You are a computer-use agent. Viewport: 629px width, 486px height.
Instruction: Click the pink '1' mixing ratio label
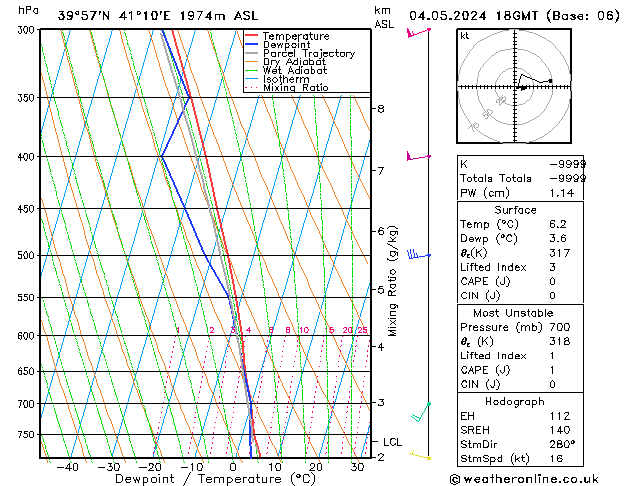click(178, 330)
